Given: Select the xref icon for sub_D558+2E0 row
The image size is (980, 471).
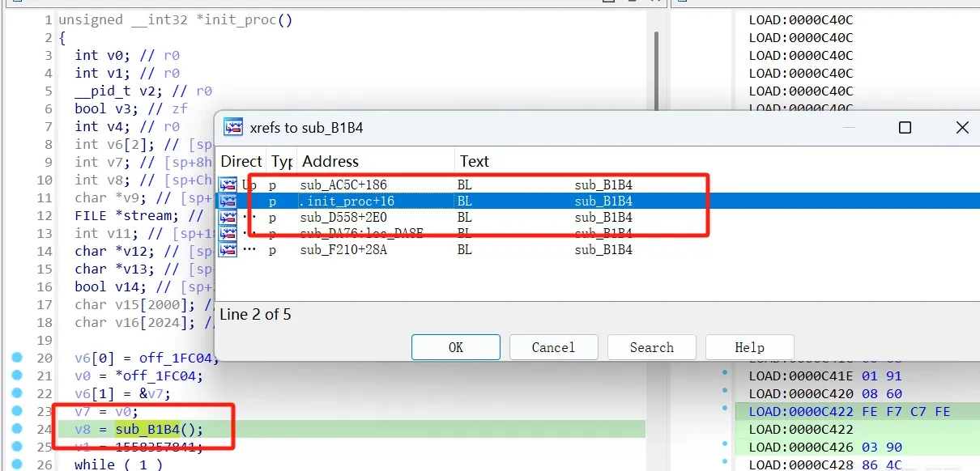Looking at the screenshot, I should (228, 218).
